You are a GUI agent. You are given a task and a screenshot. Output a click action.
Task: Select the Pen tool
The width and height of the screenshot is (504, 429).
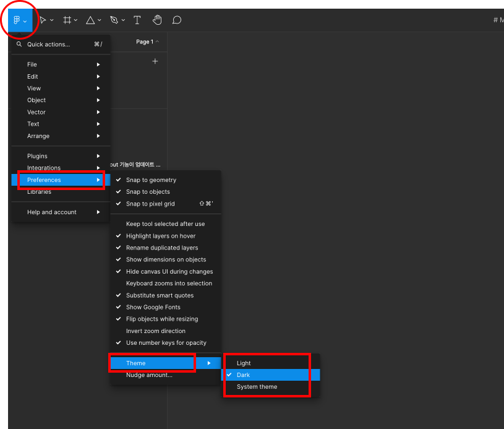(114, 19)
